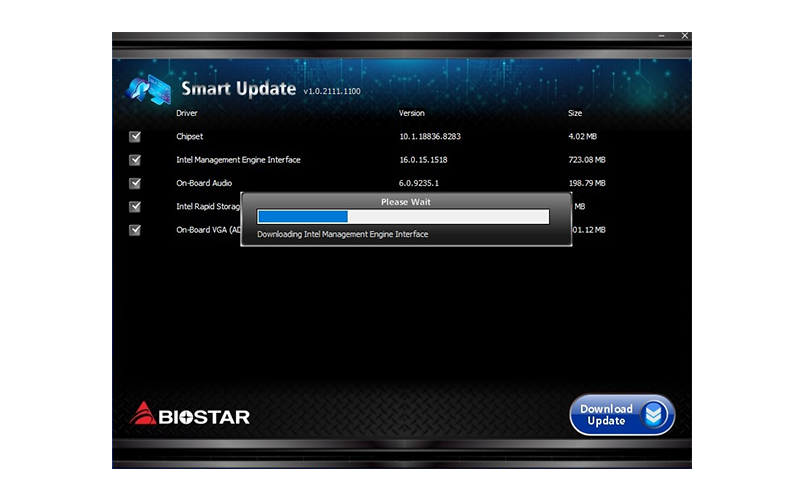
Task: Select the Chipset driver name
Action: pos(189,137)
